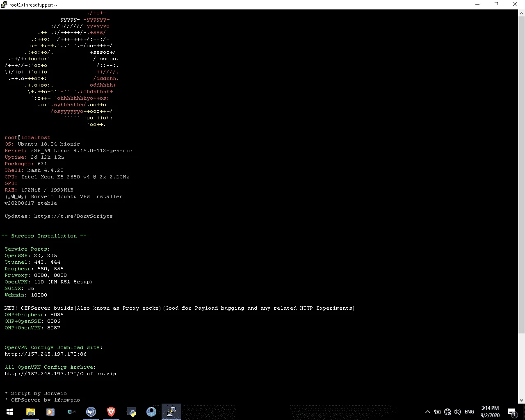525x420 pixels.
Task: Click the 'All OpenVPN Configs Archive:' label
Action: [50, 367]
